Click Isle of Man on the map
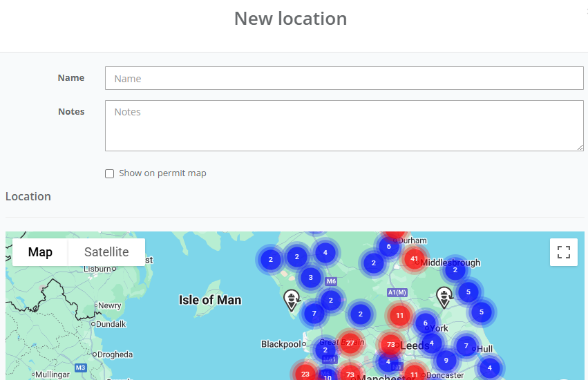588x380 pixels. pos(210,300)
